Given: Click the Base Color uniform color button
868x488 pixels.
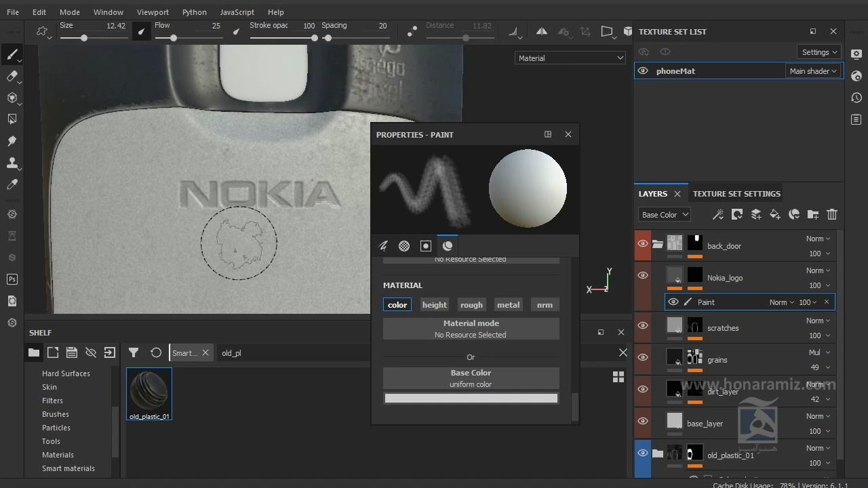Looking at the screenshot, I should [471, 378].
